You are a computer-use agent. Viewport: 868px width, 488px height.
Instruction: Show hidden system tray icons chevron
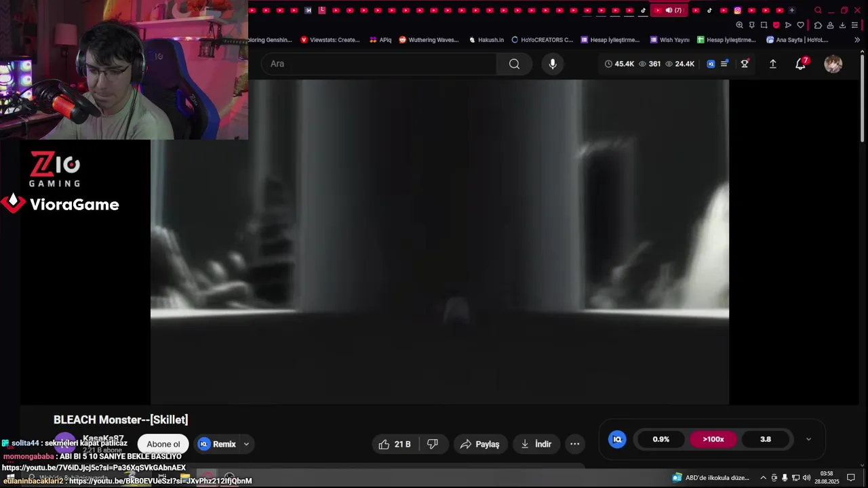click(x=763, y=478)
